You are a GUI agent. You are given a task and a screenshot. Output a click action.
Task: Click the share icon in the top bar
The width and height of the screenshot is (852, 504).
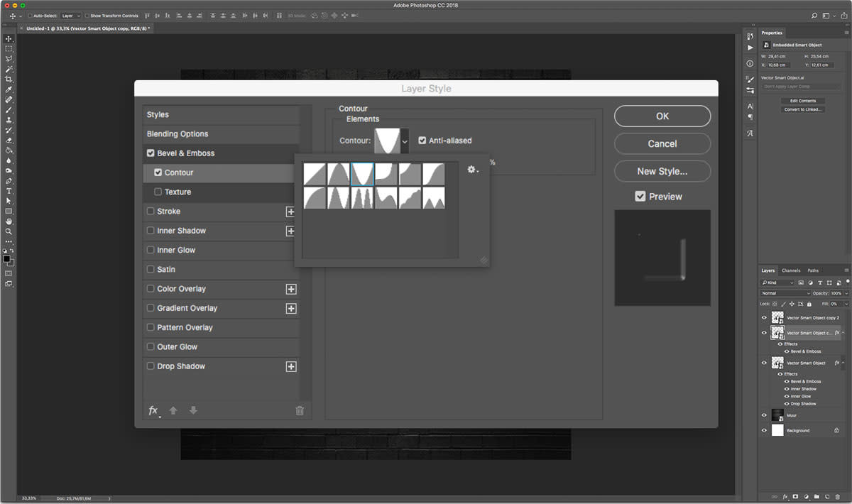(844, 16)
